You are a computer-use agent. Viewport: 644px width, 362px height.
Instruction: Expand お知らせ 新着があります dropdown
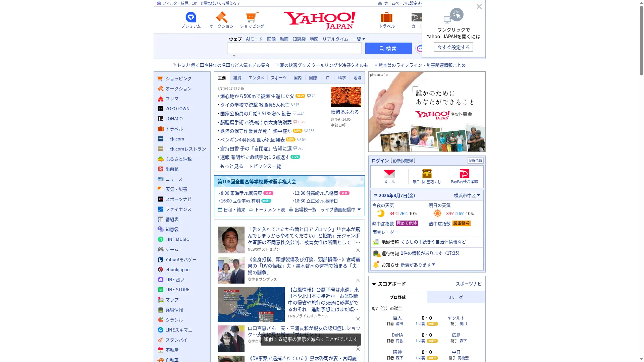click(418, 265)
